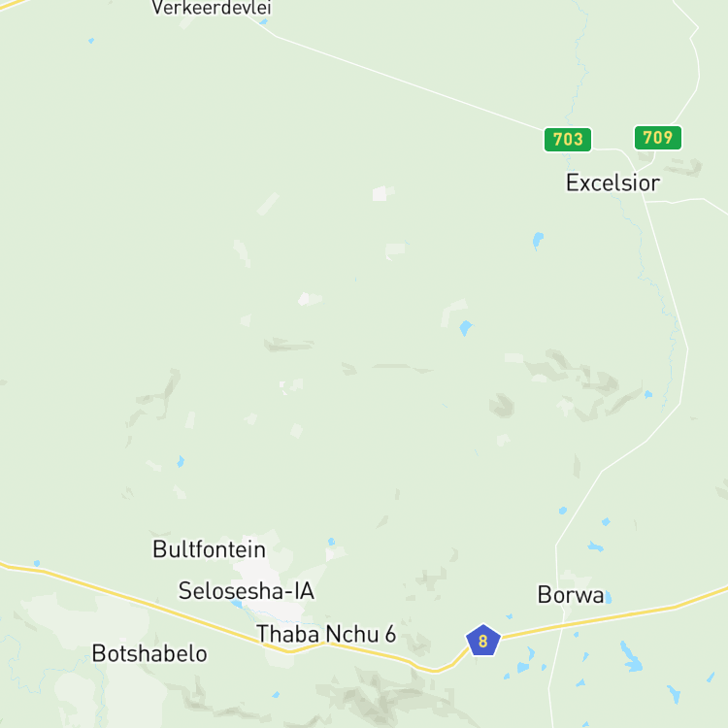The image size is (728, 728).
Task: Click the small pond north of Thaba Nchu 6
Action: tap(332, 542)
